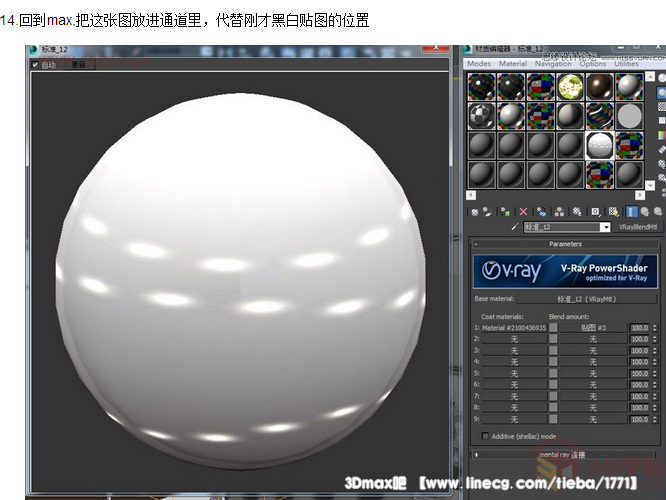Click coat material 1 Material #2100436935 button
The width and height of the screenshot is (666, 500).
[514, 328]
